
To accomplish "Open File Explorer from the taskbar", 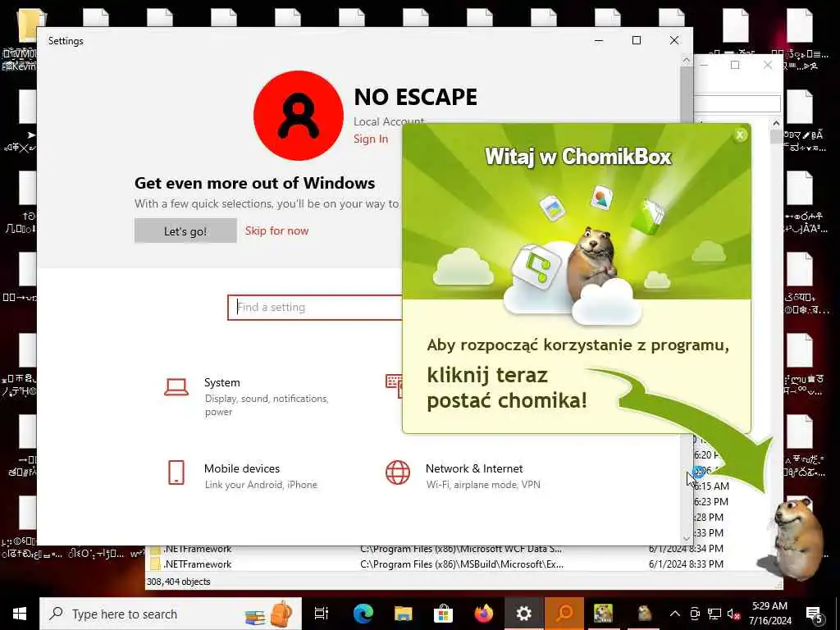I will pyautogui.click(x=403, y=614).
